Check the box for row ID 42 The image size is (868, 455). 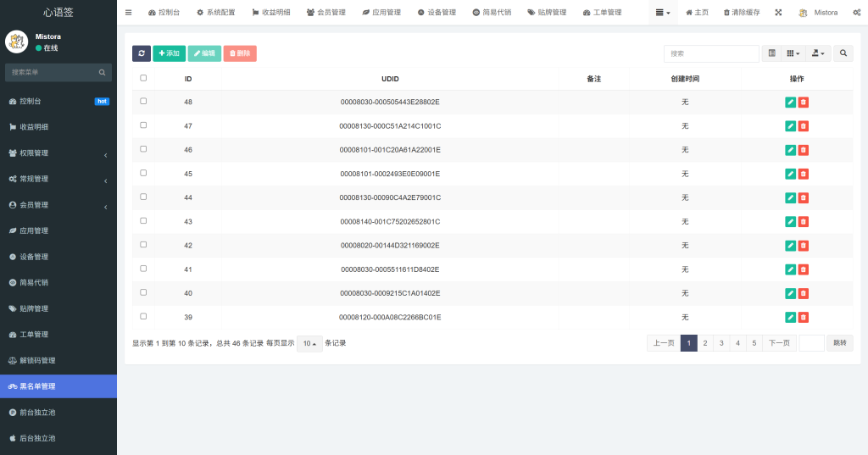143,244
